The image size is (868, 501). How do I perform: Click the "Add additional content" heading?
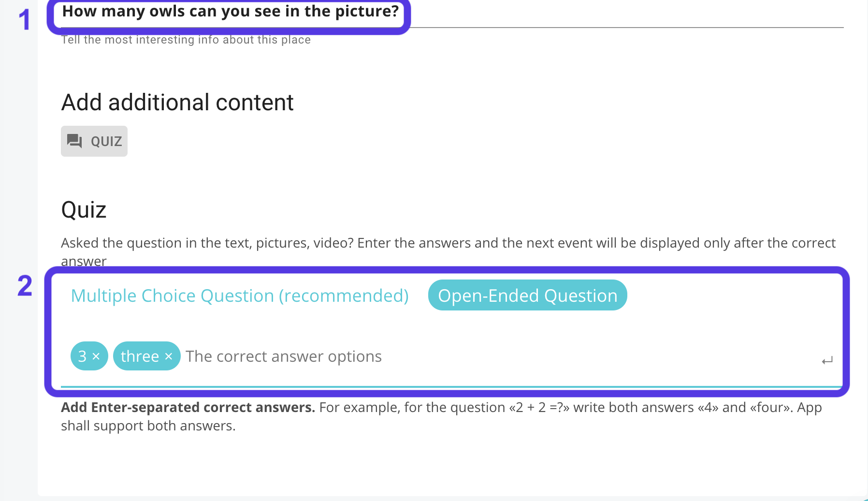pos(177,103)
